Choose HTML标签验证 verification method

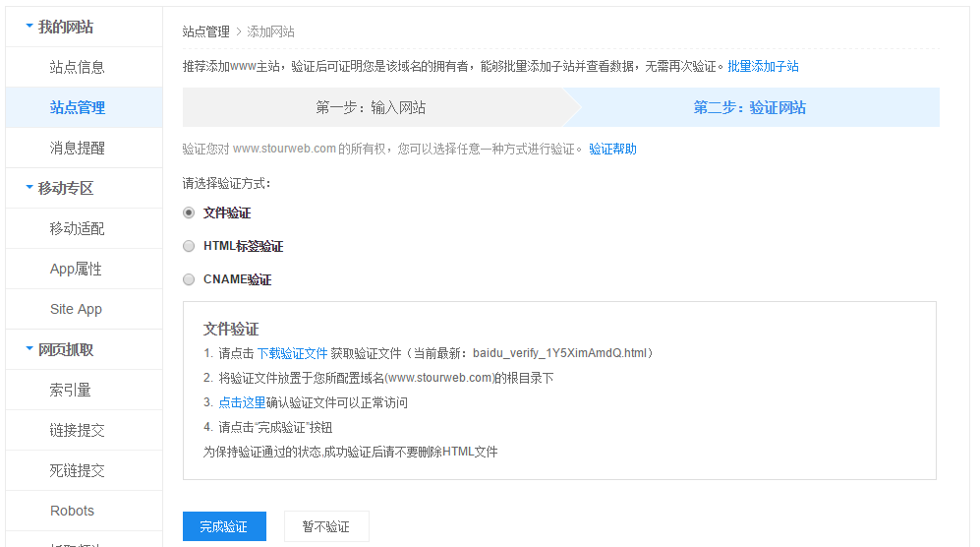189,246
